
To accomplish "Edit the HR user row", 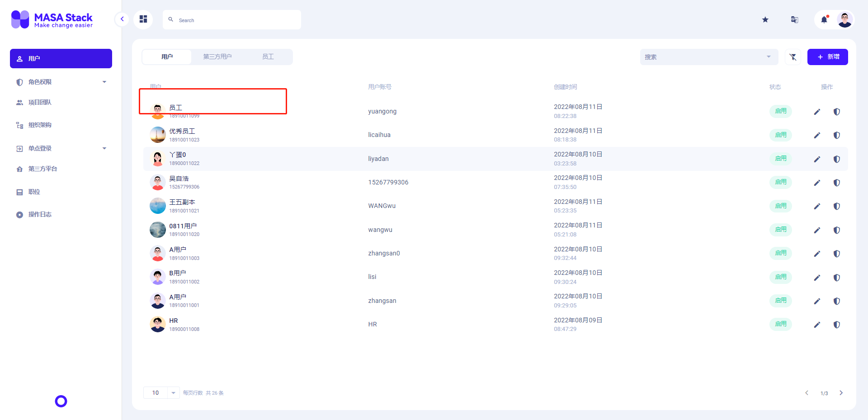I will [817, 325].
